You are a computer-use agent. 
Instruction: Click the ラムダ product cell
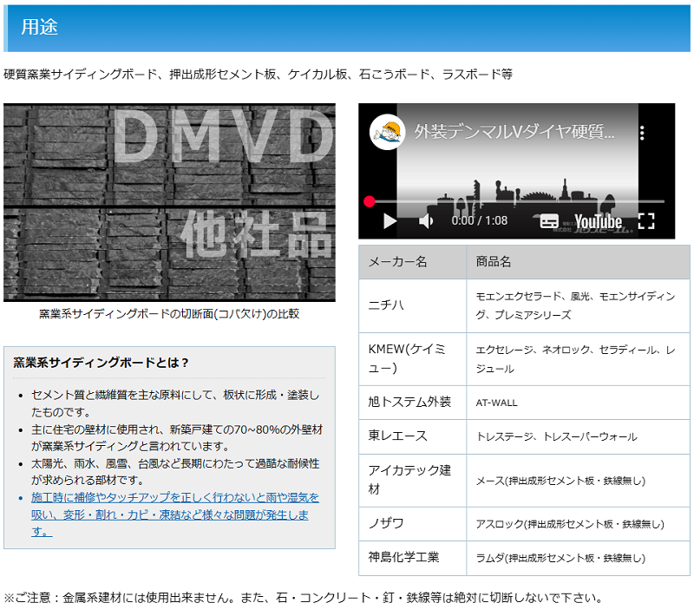(x=578, y=558)
